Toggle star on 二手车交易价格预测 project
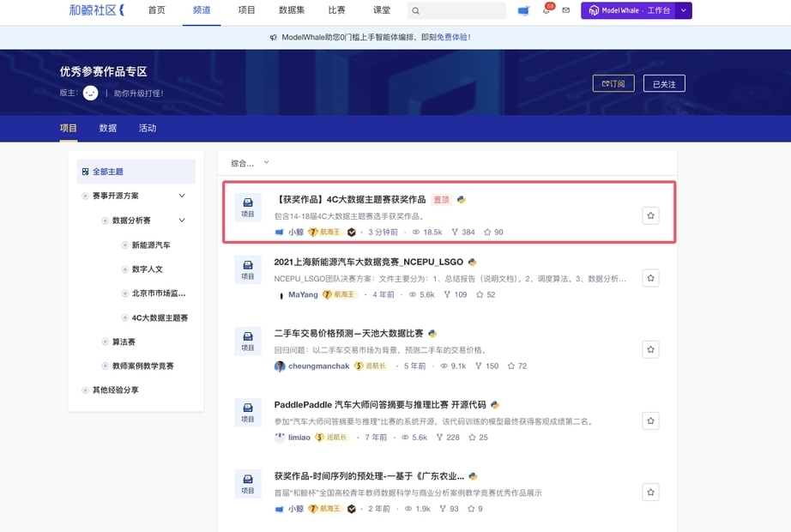791x532 pixels. coord(650,349)
